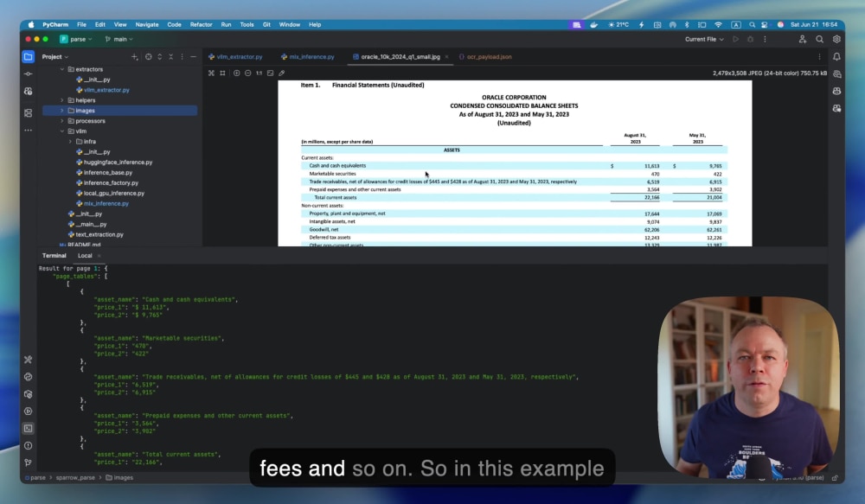Open the Services tool window

[29, 411]
